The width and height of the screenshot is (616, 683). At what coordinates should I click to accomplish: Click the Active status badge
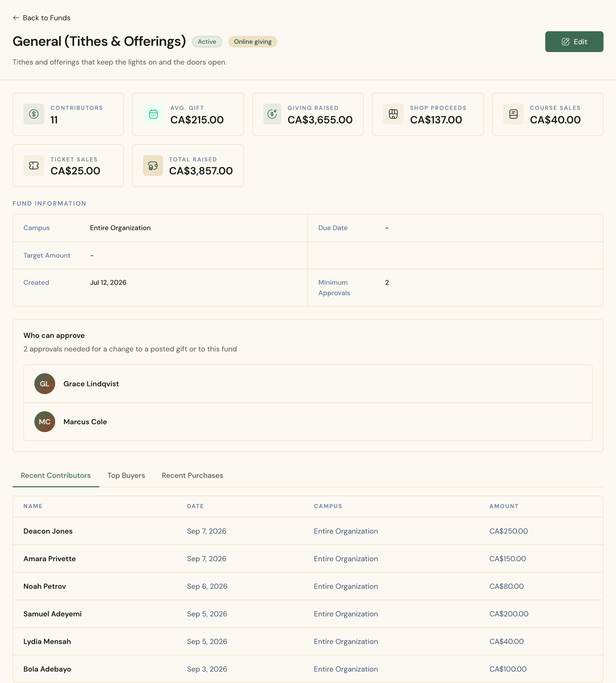(x=207, y=42)
